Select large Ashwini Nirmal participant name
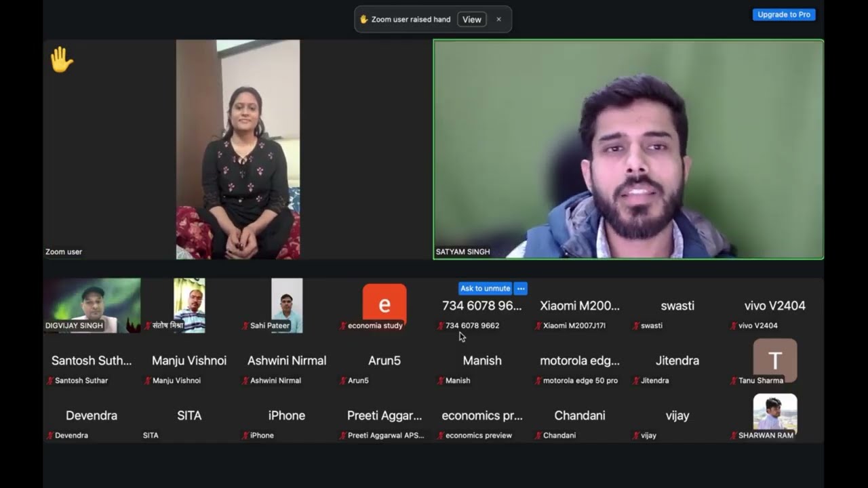 (287, 361)
